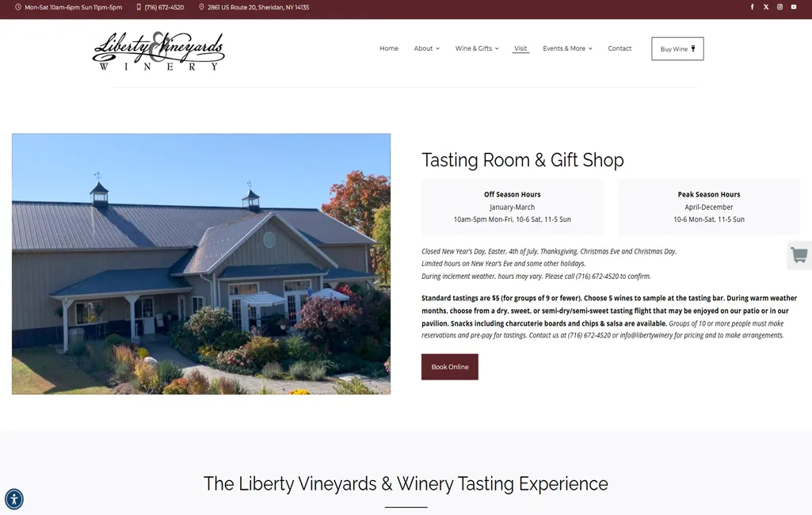This screenshot has height=515, width=812.
Task: Click the clock icon beside hours
Action: (x=18, y=7)
